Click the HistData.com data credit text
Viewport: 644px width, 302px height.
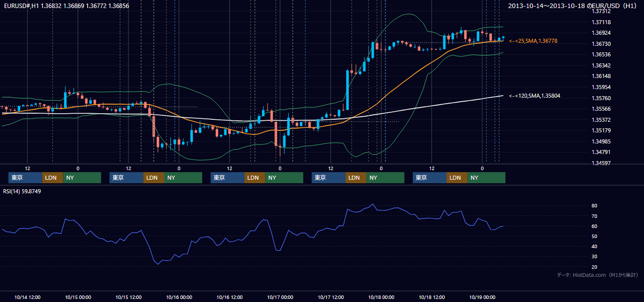pos(598,275)
